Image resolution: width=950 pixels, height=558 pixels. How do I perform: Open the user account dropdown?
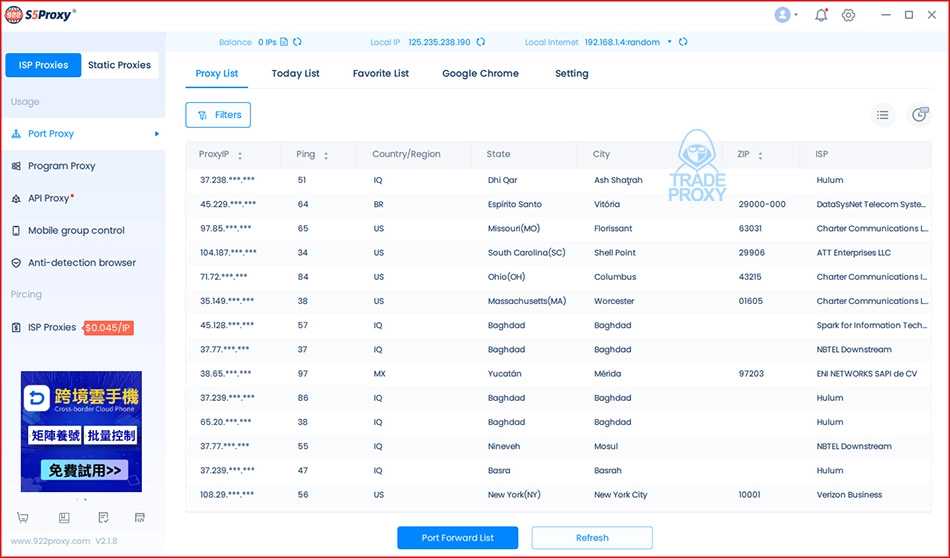pyautogui.click(x=786, y=15)
